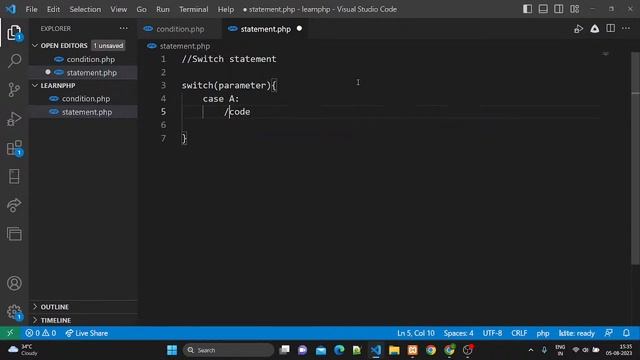Screen dimensions: 640x360
Task: Change file encoding UTF-8
Action: click(x=492, y=333)
